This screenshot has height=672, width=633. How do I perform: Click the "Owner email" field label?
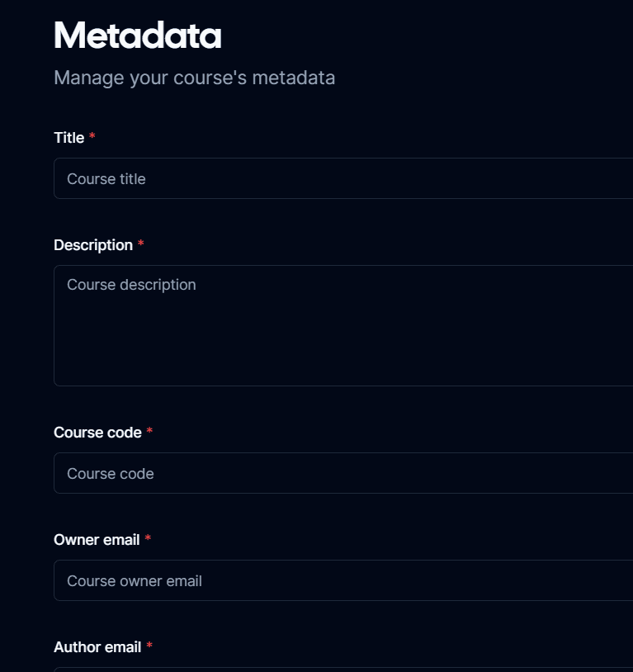tap(97, 540)
